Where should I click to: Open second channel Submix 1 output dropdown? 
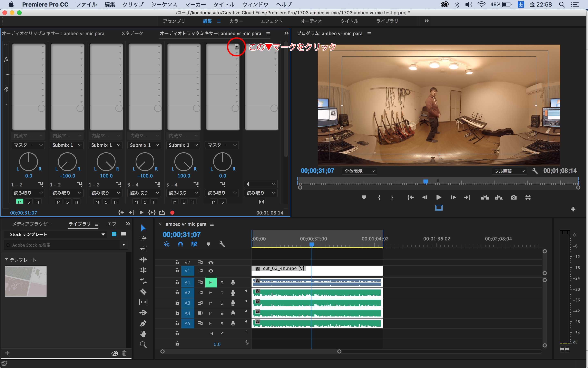(x=67, y=145)
